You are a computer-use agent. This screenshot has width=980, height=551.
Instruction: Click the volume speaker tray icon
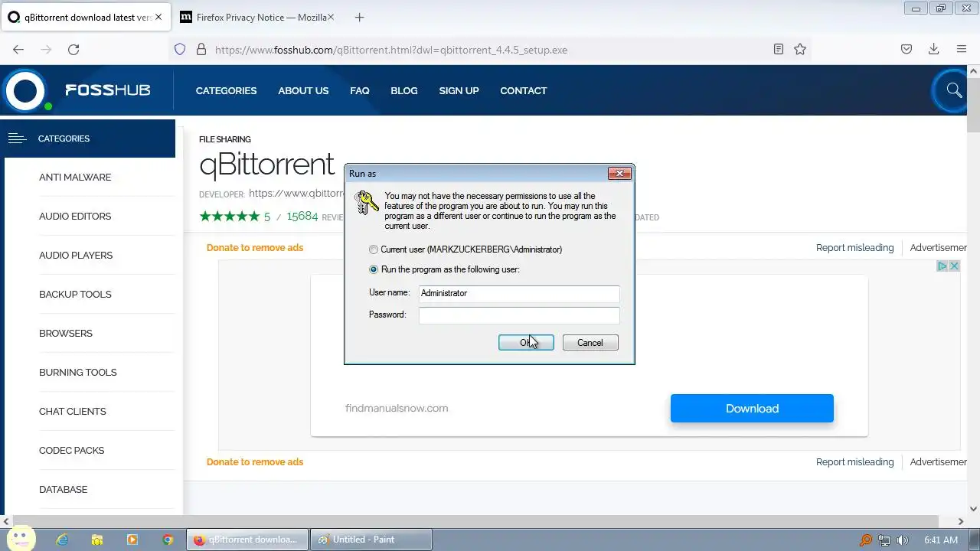[x=903, y=540]
